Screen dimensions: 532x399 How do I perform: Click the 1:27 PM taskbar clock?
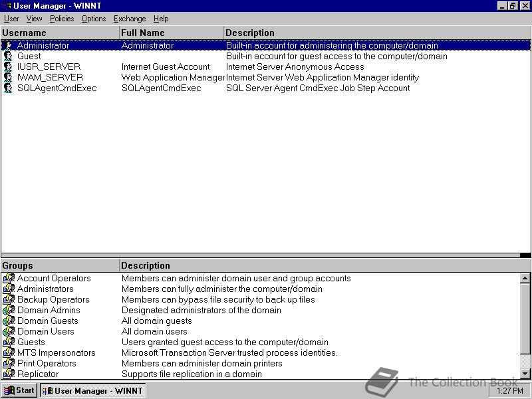(509, 391)
